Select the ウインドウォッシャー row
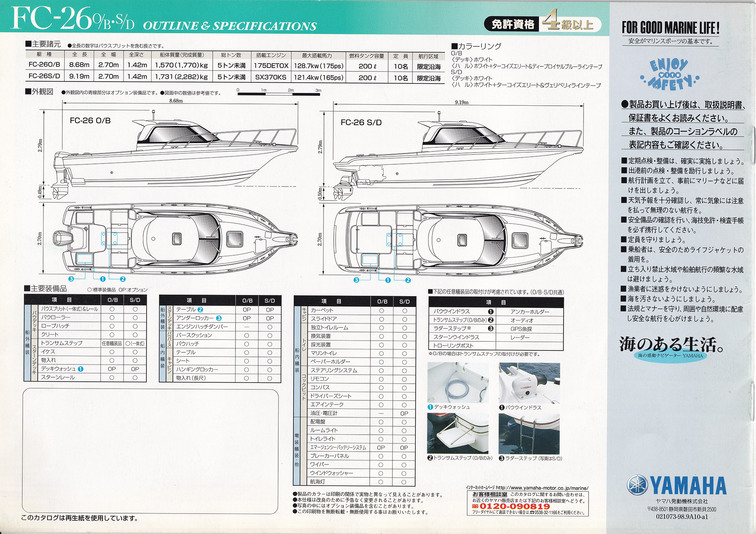756x534 pixels. pyautogui.click(x=361, y=473)
